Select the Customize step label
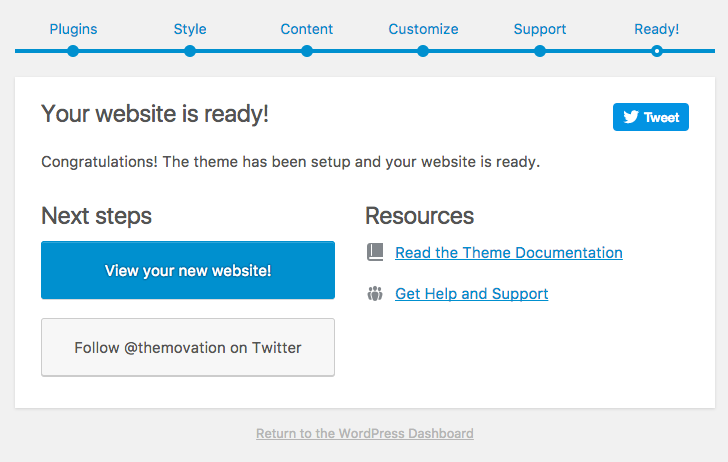 [x=423, y=29]
